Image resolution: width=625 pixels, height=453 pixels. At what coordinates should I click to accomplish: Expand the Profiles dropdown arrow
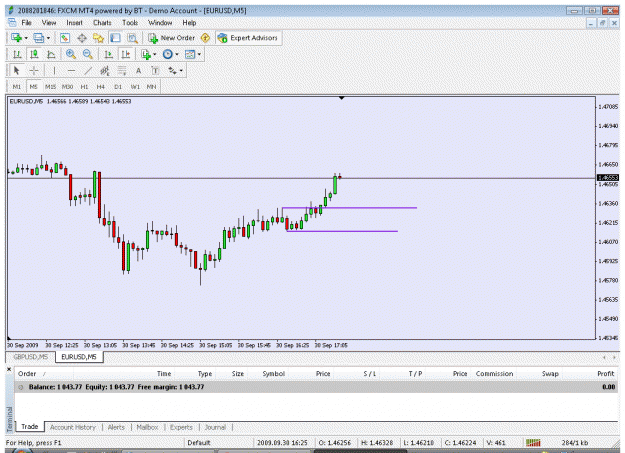48,38
